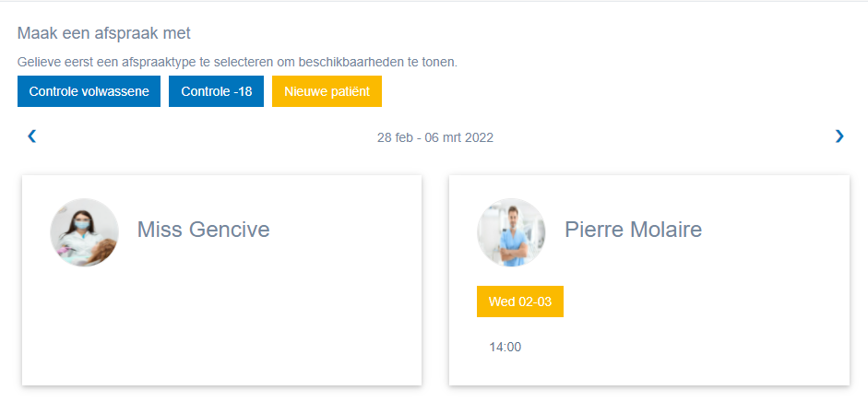Click the Miss Gencive name

tap(203, 230)
